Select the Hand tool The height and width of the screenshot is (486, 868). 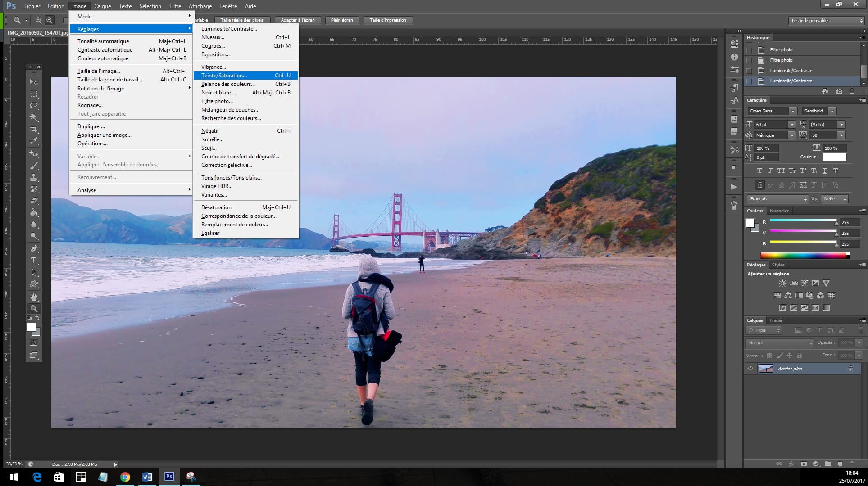(34, 297)
